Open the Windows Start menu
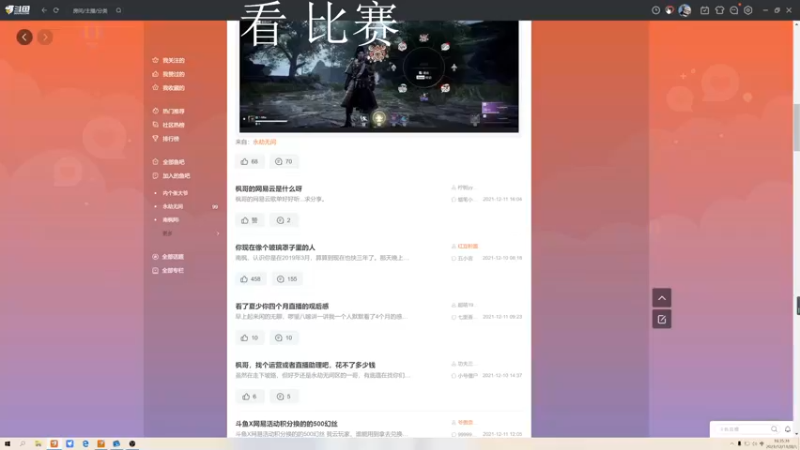The image size is (800, 450). [x=8, y=444]
